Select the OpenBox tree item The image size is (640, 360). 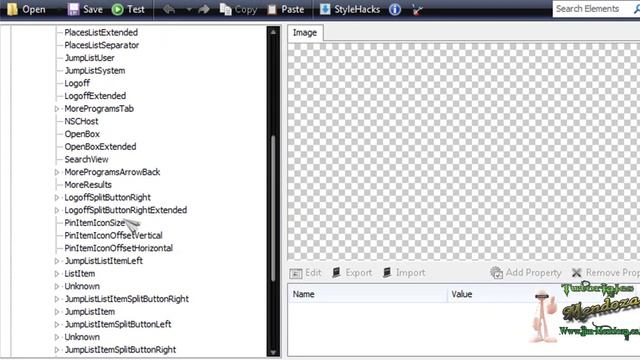point(82,134)
